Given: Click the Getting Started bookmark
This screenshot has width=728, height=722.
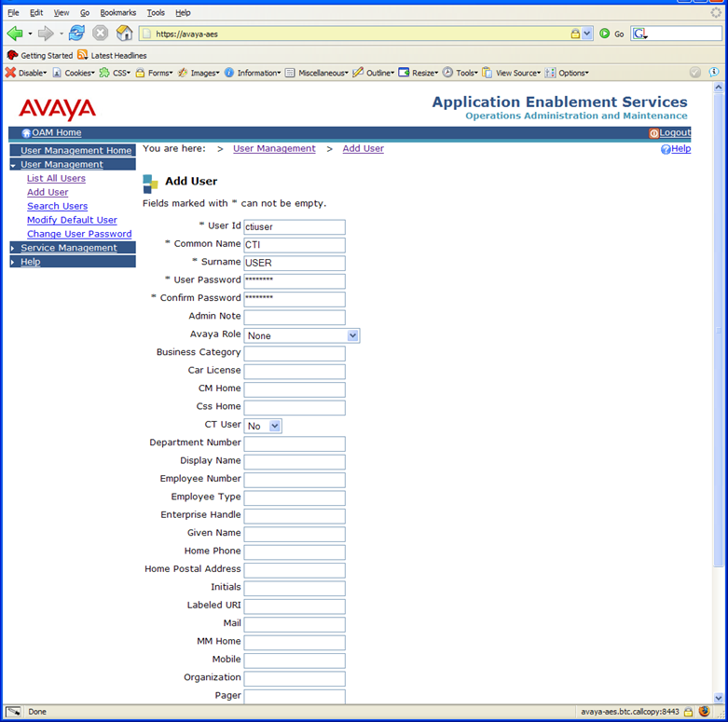Looking at the screenshot, I should pos(40,55).
